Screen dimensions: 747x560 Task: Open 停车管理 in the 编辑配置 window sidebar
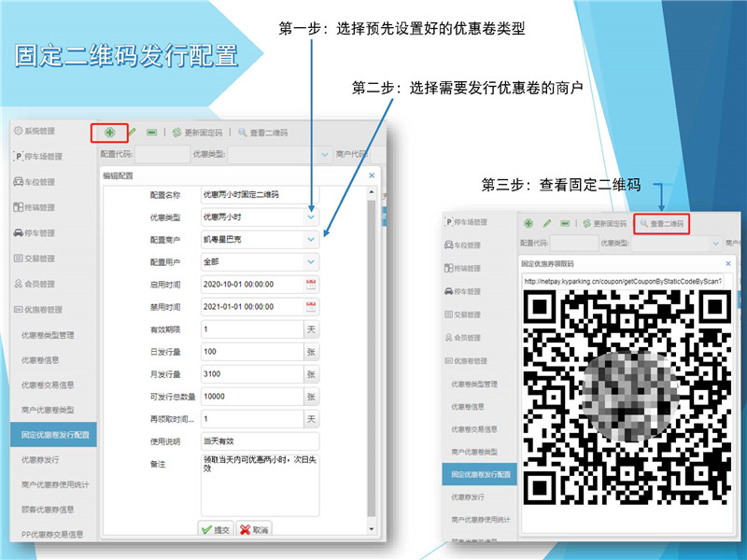tap(35, 232)
